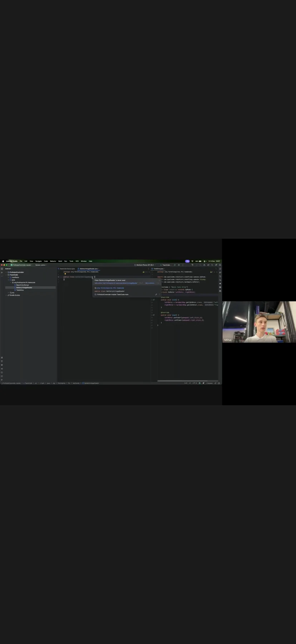Collapse the TeamCode module node
This screenshot has width=296, height=644.
tap(6, 275)
